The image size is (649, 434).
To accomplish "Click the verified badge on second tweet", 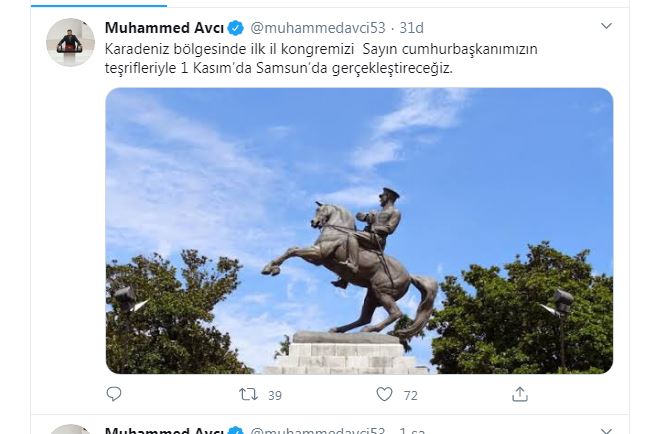I will (236, 431).
